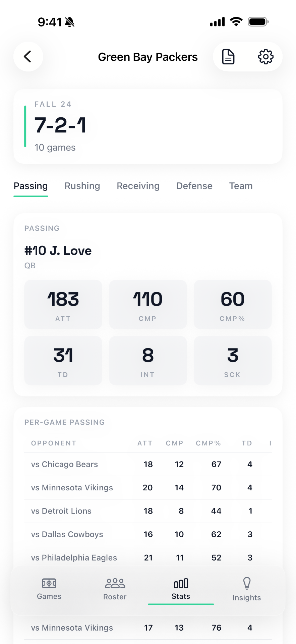Select the 31 TD stat tile
The height and width of the screenshot is (644, 296).
pyautogui.click(x=63, y=361)
